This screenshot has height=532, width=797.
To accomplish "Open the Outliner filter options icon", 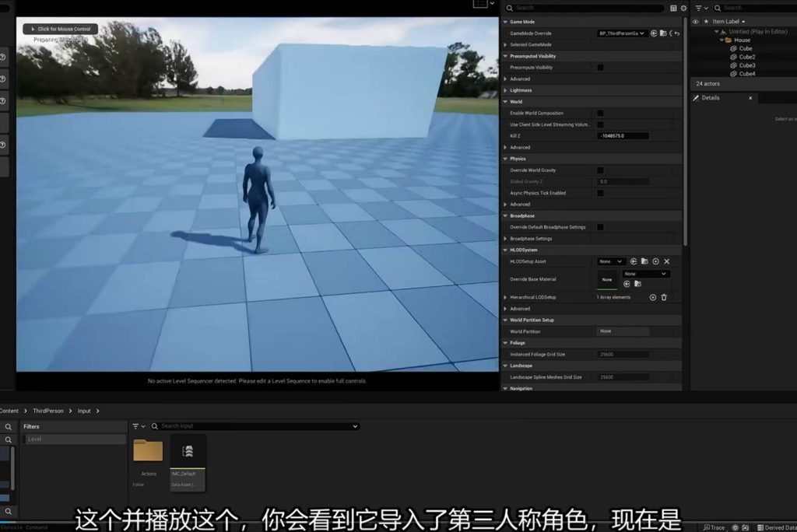I will [698, 8].
